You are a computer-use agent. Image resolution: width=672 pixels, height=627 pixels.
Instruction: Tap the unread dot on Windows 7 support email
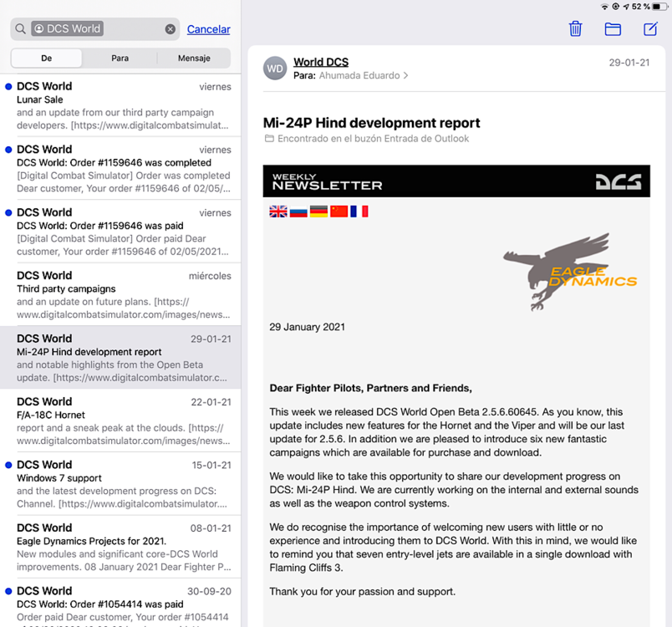coord(8,465)
